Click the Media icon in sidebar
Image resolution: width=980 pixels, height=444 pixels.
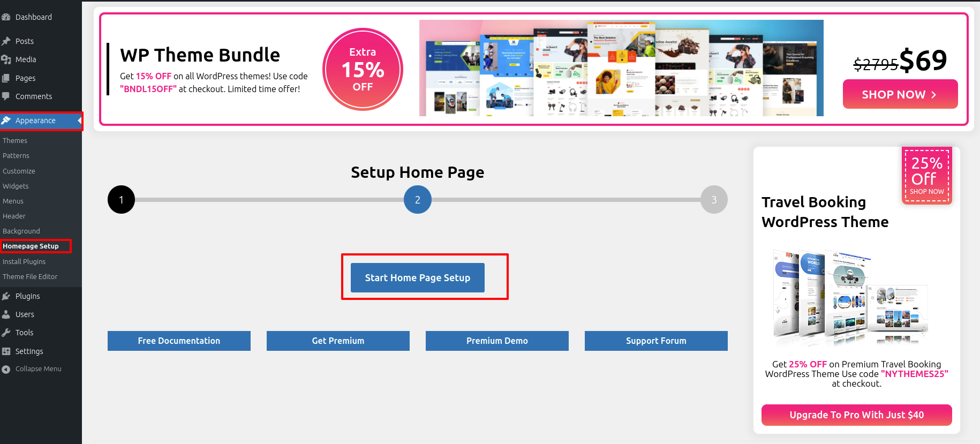click(6, 59)
